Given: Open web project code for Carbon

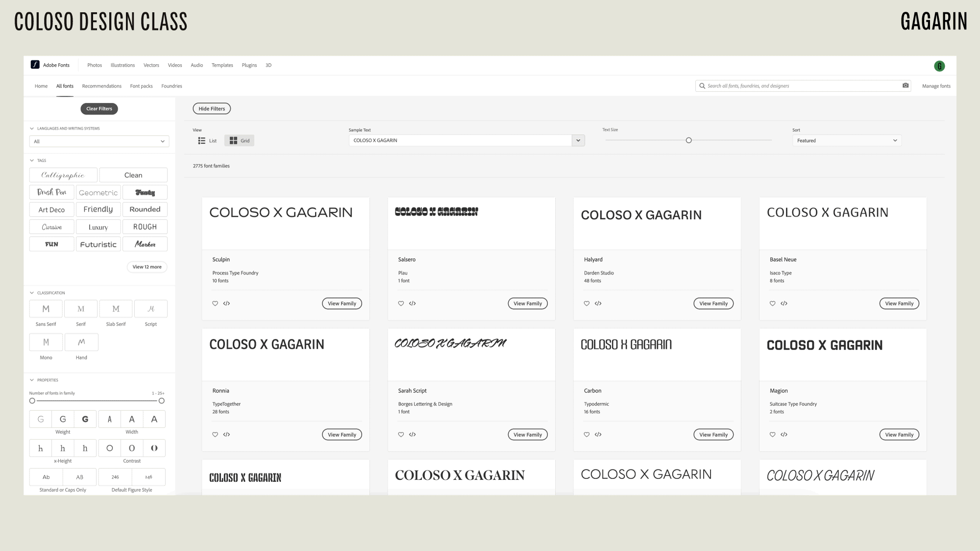Looking at the screenshot, I should (x=598, y=434).
